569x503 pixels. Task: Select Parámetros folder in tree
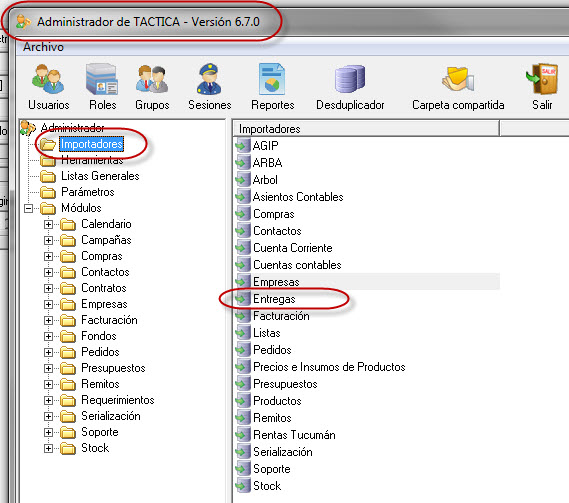(x=87, y=192)
